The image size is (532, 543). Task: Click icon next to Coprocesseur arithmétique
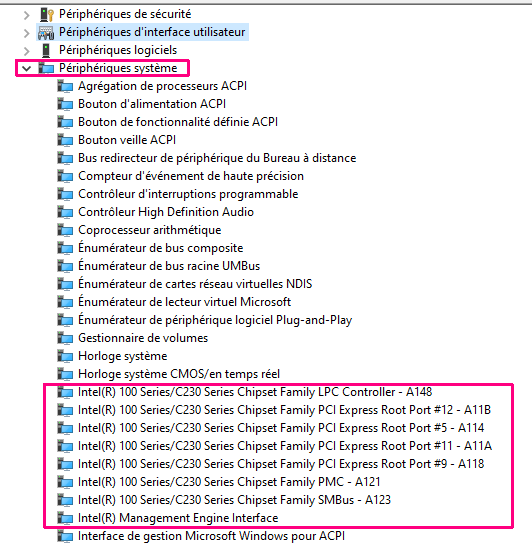click(65, 230)
